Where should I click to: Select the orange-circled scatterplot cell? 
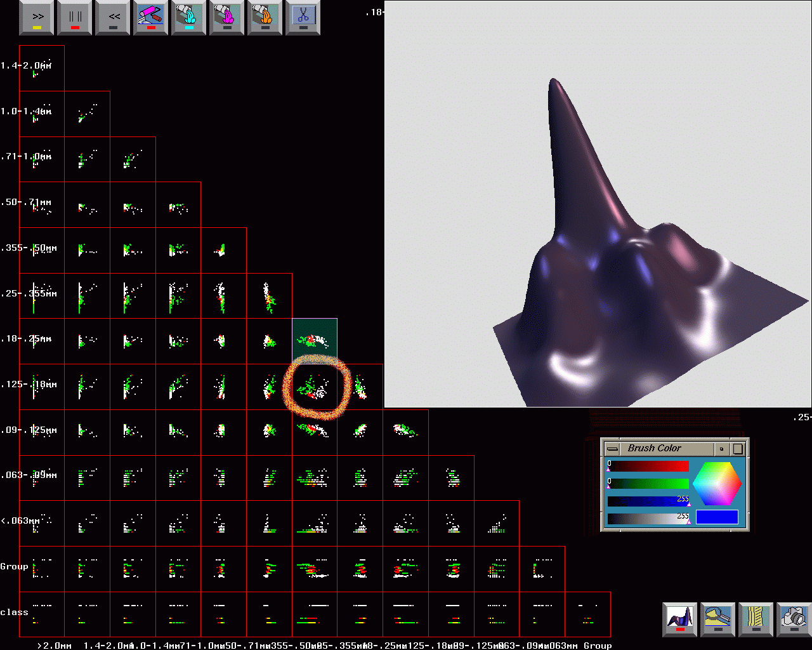[x=315, y=387]
